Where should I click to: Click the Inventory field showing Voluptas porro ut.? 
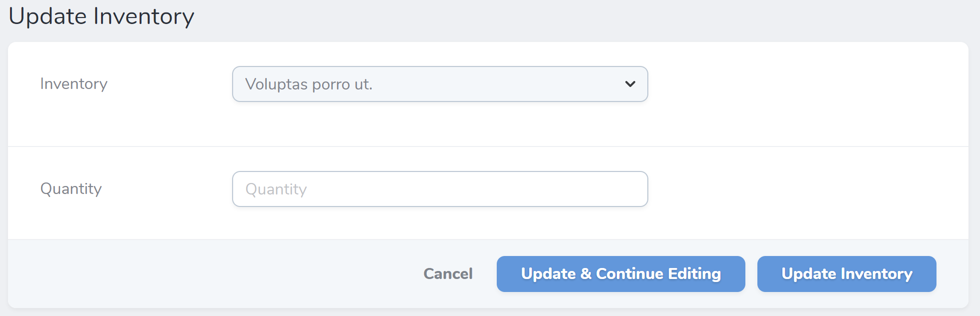click(x=439, y=84)
